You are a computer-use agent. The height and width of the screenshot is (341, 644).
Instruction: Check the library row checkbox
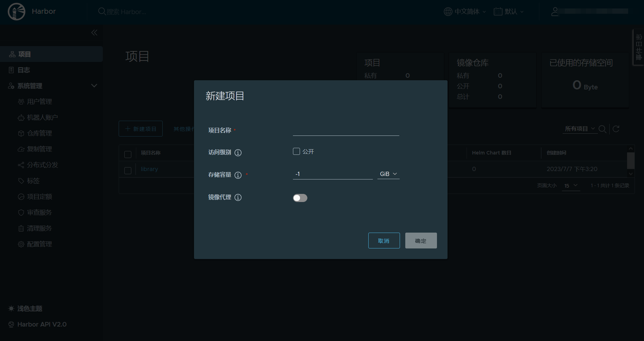[x=128, y=171]
